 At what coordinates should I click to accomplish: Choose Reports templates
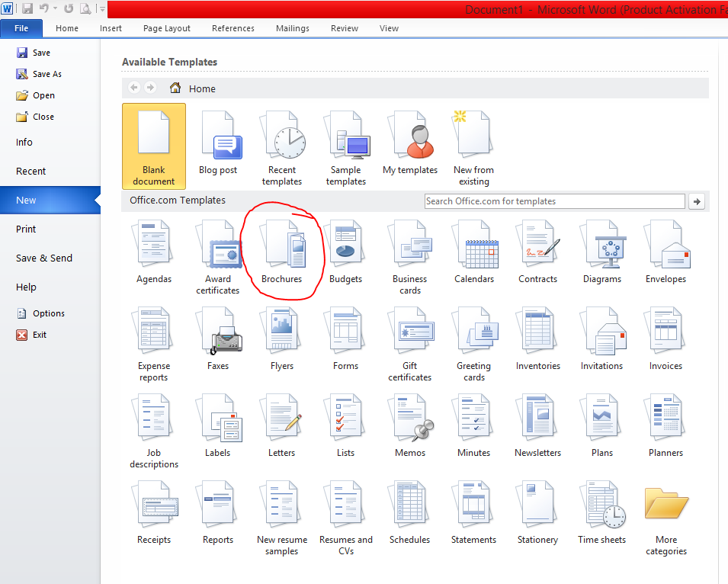[x=218, y=512]
